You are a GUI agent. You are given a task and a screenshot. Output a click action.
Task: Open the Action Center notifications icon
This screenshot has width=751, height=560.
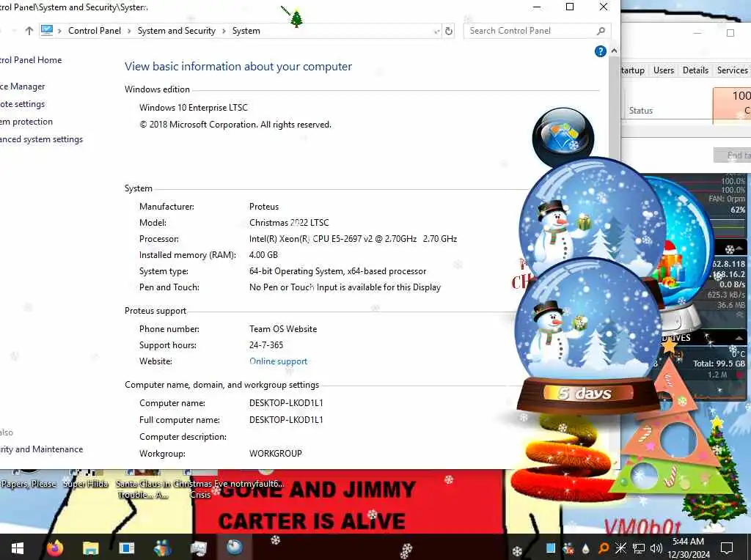[x=727, y=548]
